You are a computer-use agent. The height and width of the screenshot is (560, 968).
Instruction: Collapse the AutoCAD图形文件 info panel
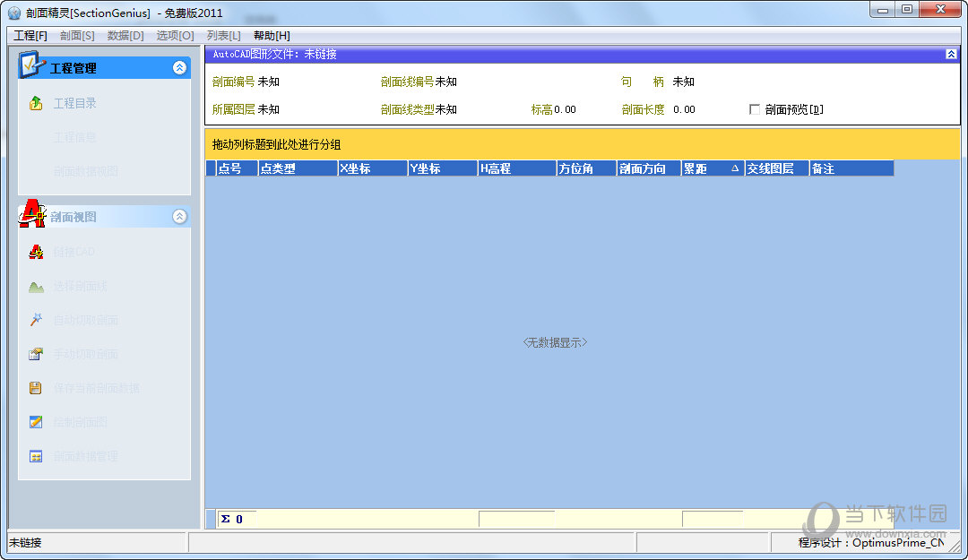(951, 55)
